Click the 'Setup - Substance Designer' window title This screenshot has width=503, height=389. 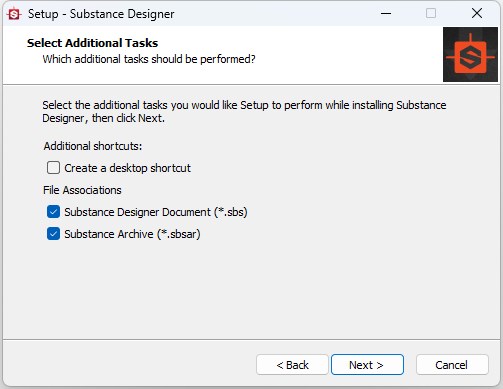pos(101,14)
